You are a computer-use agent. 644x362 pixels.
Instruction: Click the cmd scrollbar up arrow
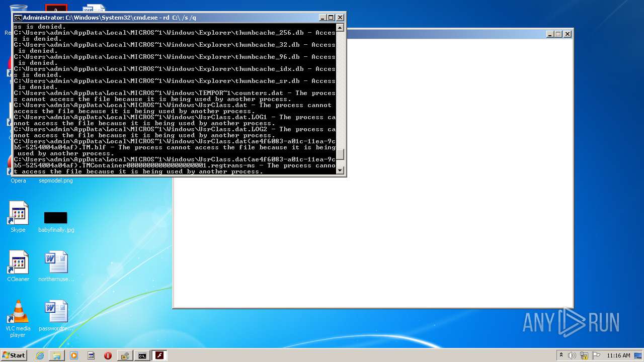pos(340,28)
